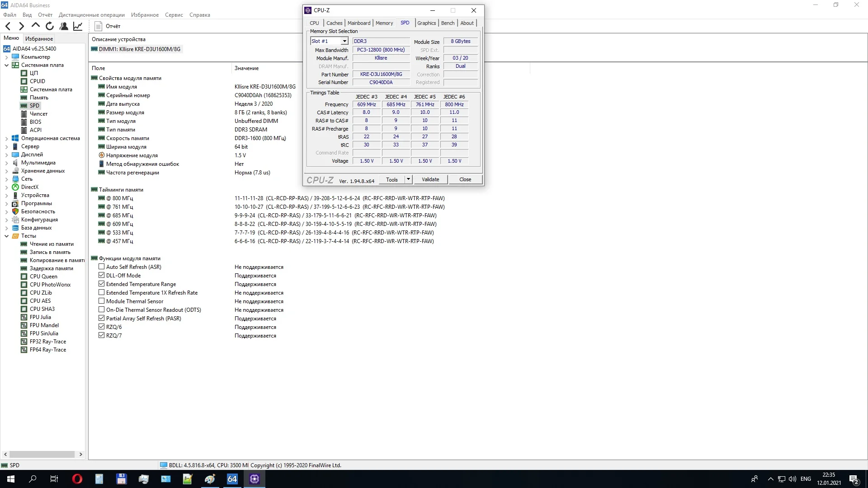The width and height of the screenshot is (868, 488).
Task: Toggle Module Thermal Sensor checkbox
Action: [x=102, y=301]
